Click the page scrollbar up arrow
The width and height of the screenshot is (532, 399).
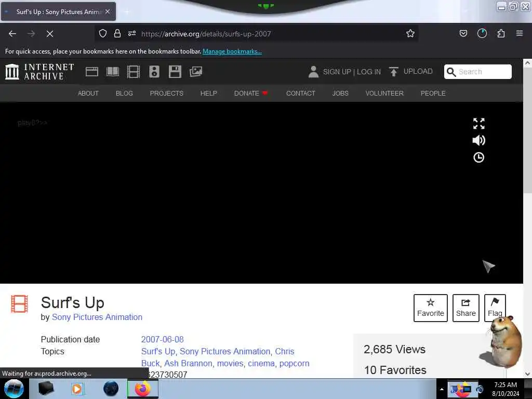pyautogui.click(x=527, y=63)
